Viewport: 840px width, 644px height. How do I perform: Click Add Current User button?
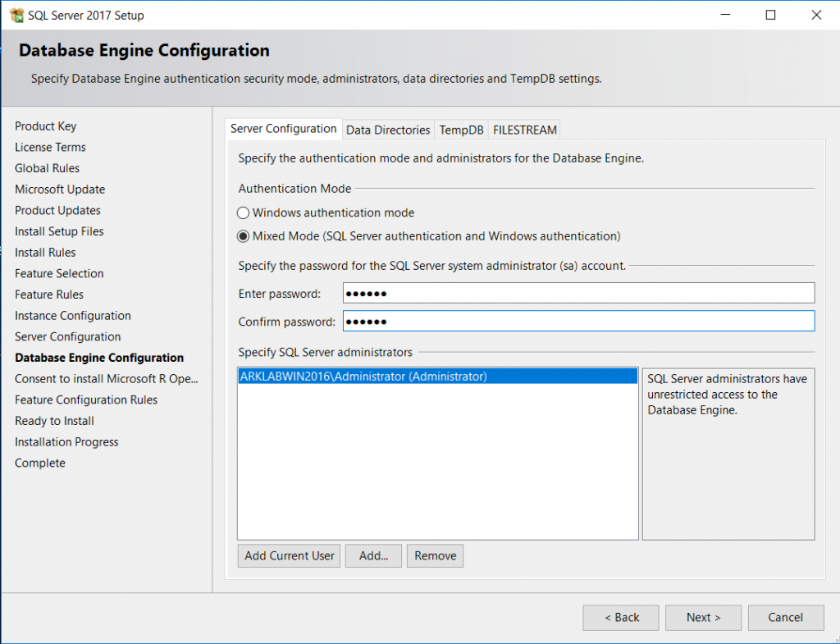[x=290, y=555]
